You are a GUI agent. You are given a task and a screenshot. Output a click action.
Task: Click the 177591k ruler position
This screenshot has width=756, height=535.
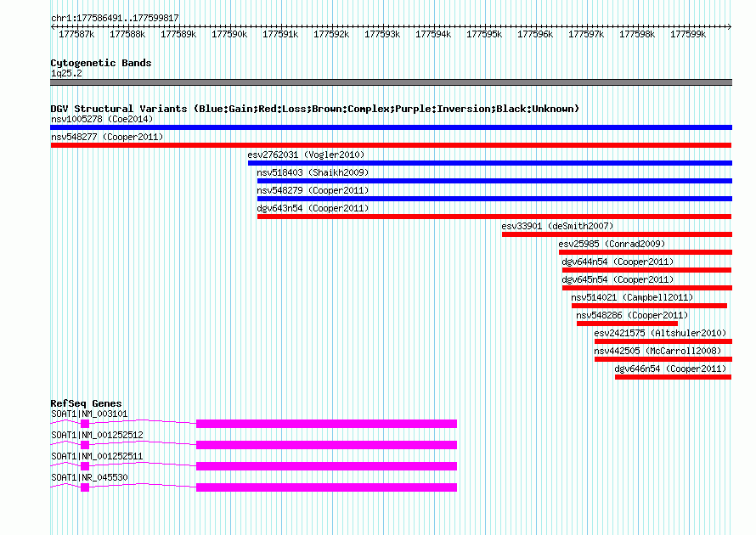coord(280,34)
